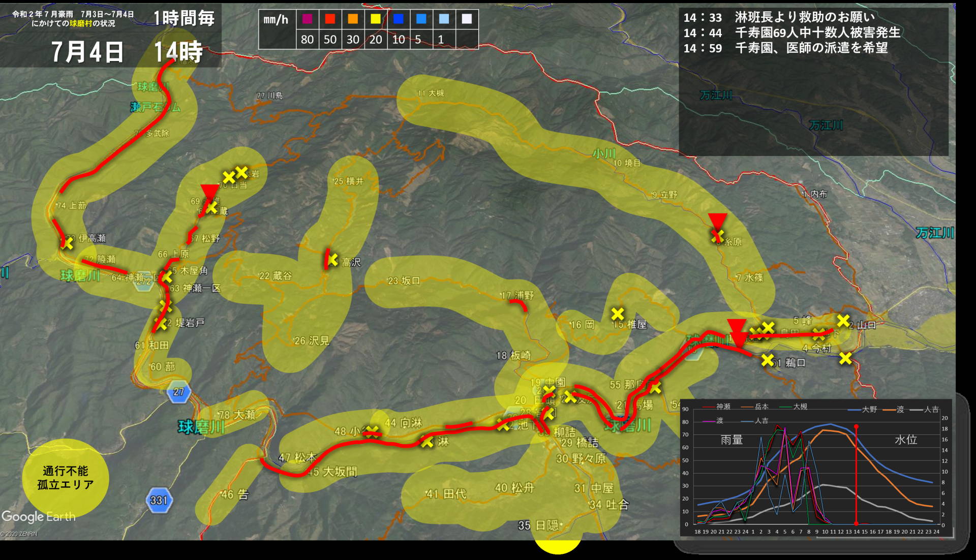This screenshot has height=560, width=976.
Task: Click the 14:44 千寿園 log line
Action: (792, 33)
